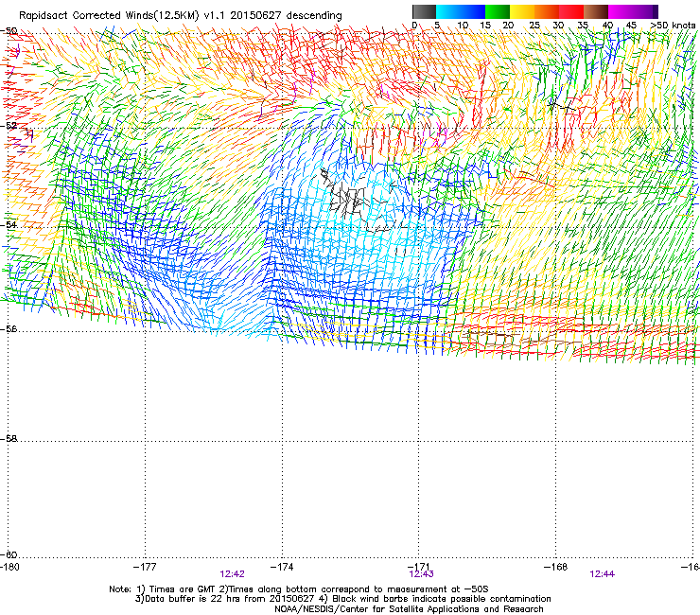Click the 'Times are GMT' note line
700x615 pixels.
pyautogui.click(x=299, y=589)
